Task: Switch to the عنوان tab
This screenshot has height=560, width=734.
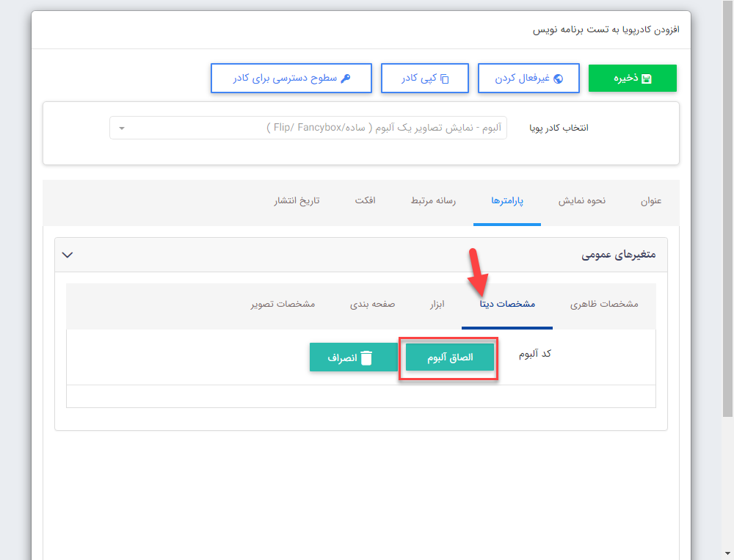Action: click(652, 200)
